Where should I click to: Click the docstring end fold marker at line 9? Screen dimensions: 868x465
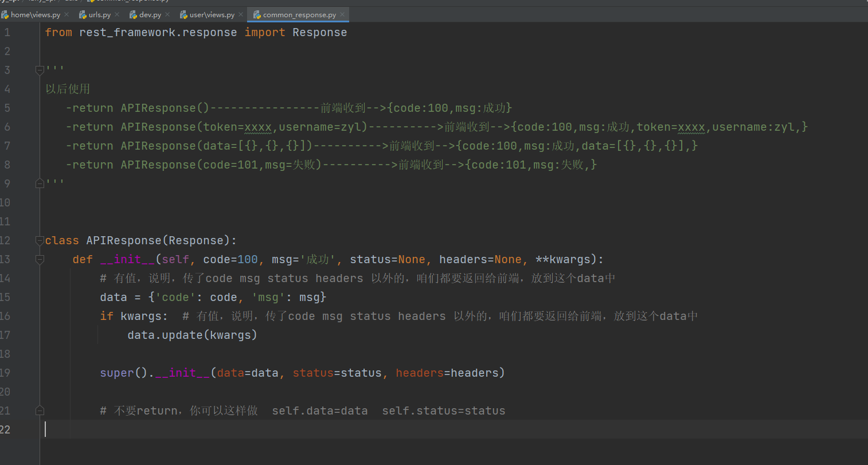pyautogui.click(x=40, y=183)
